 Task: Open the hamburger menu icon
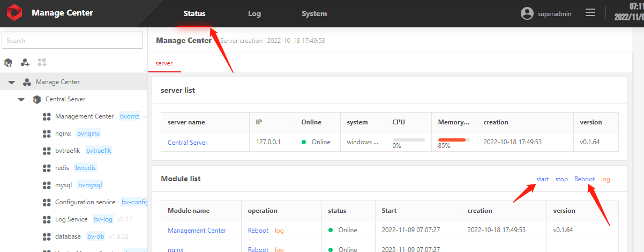point(590,13)
